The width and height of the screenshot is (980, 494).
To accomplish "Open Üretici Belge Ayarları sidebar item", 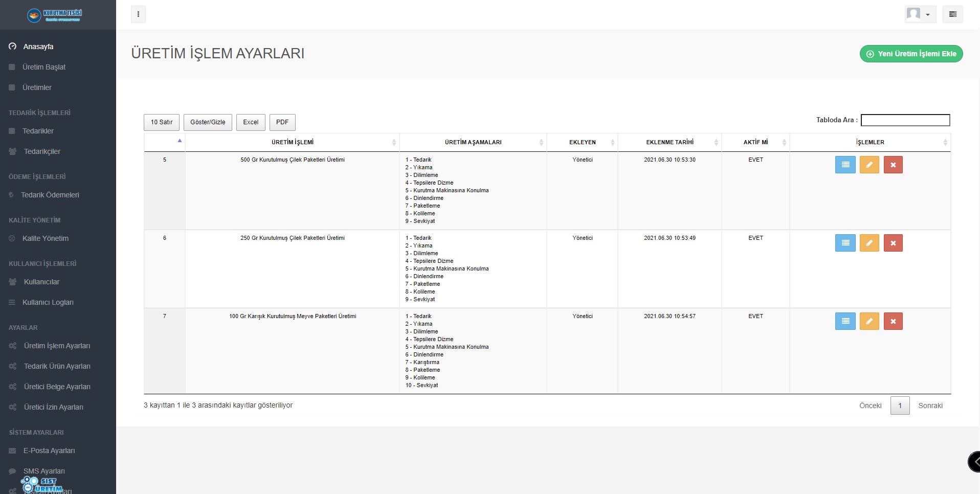I will (x=58, y=387).
